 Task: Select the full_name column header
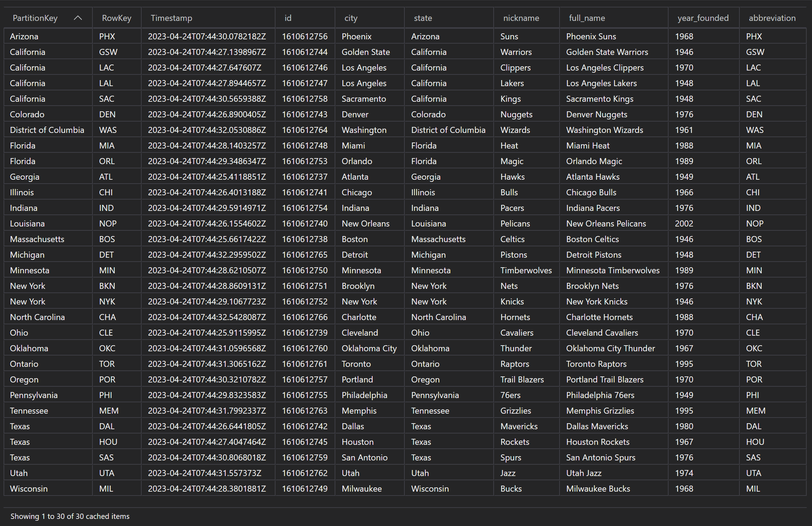(x=587, y=18)
